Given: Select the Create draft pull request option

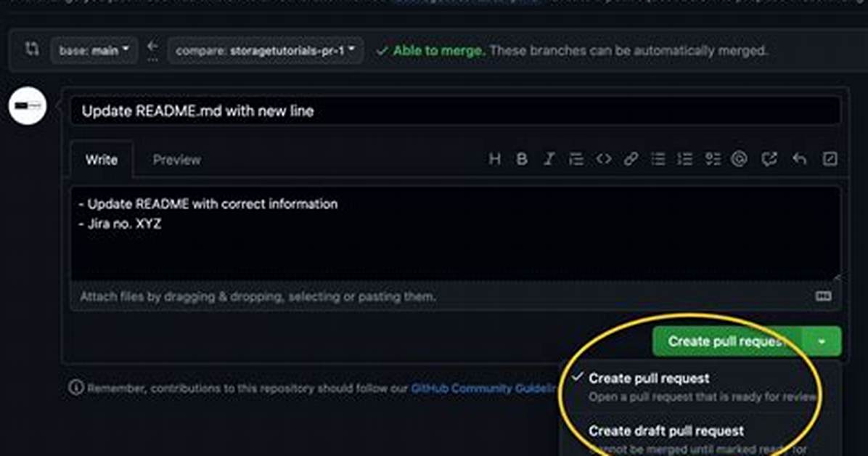Looking at the screenshot, I should coord(700,438).
